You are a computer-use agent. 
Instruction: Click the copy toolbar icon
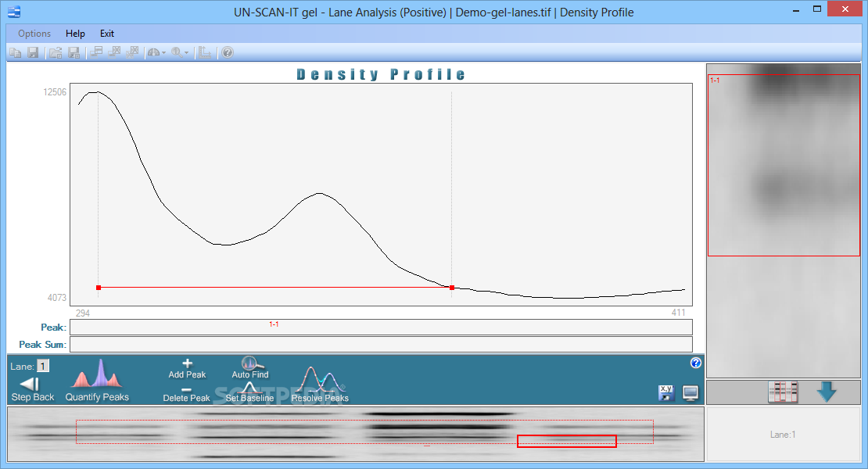pos(16,52)
